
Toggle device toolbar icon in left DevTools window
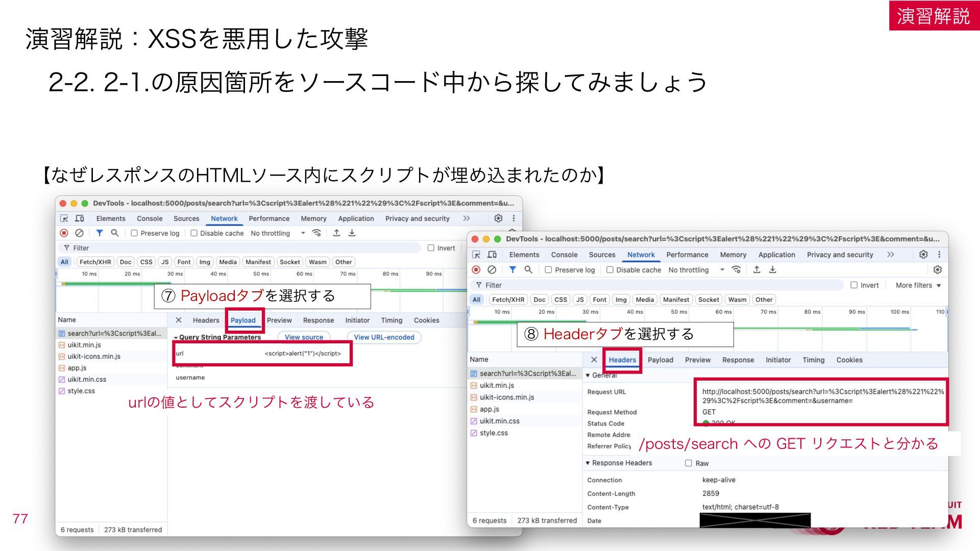click(80, 218)
